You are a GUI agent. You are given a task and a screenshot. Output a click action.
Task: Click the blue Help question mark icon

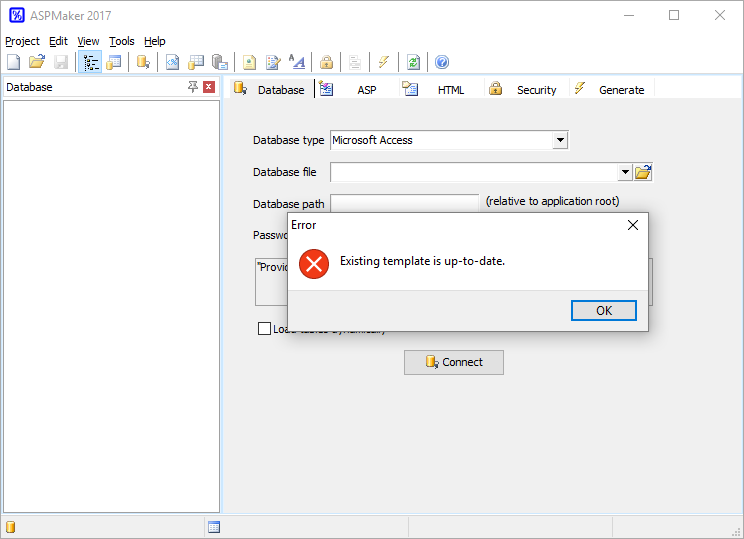(x=442, y=62)
